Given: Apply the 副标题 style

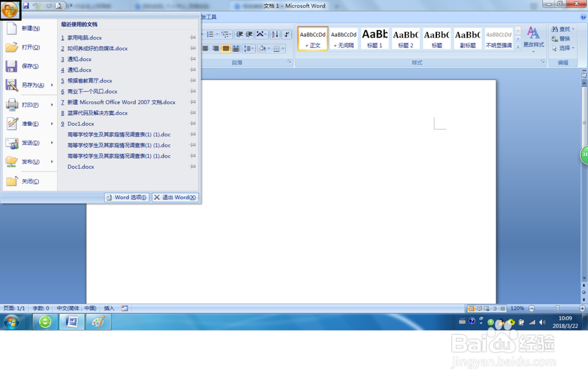Looking at the screenshot, I should point(468,39).
